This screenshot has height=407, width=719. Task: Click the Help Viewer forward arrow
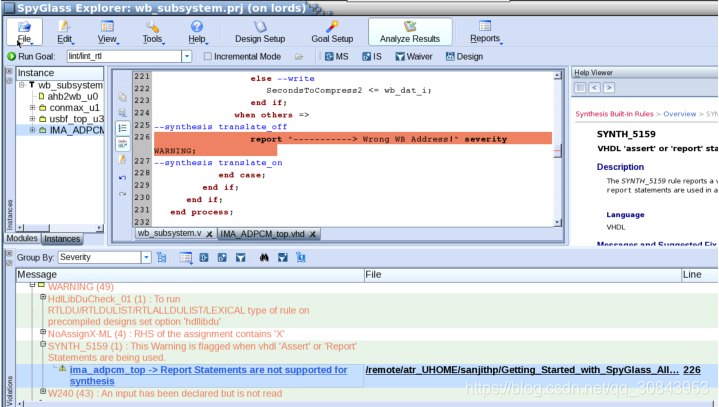coord(609,88)
